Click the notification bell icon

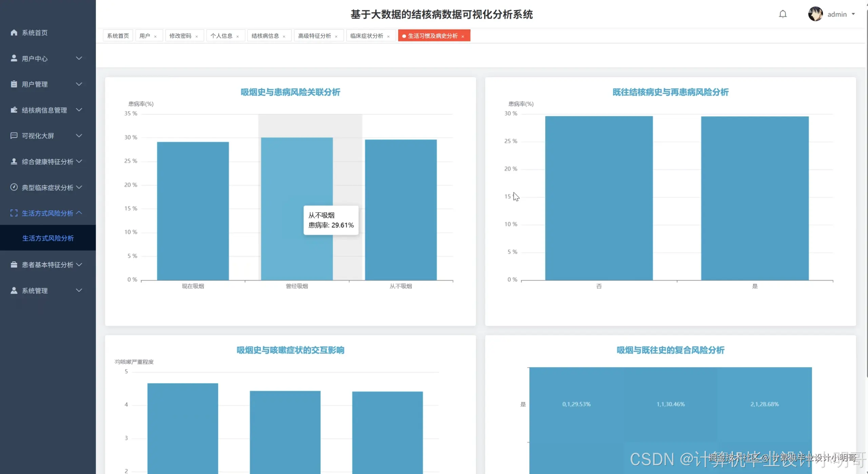[x=783, y=14]
